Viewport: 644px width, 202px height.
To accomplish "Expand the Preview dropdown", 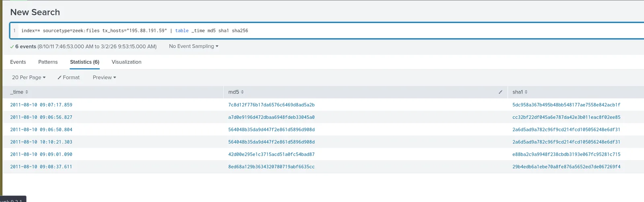I will coord(104,77).
